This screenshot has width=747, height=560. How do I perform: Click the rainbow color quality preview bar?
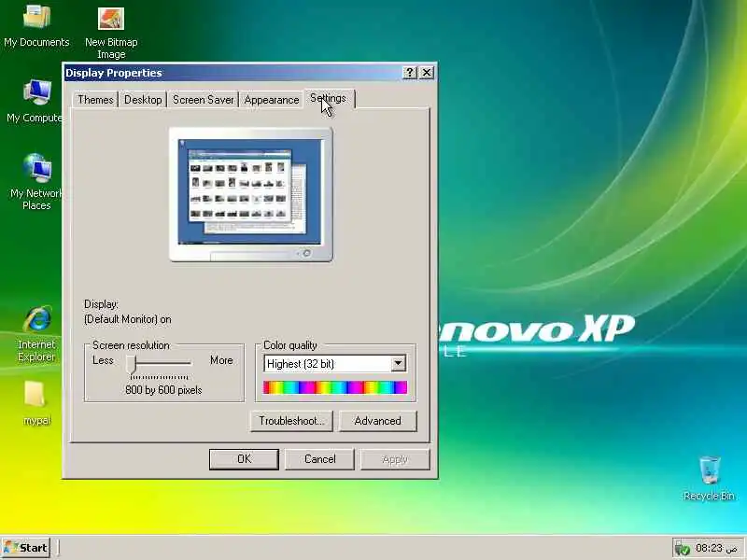point(335,387)
